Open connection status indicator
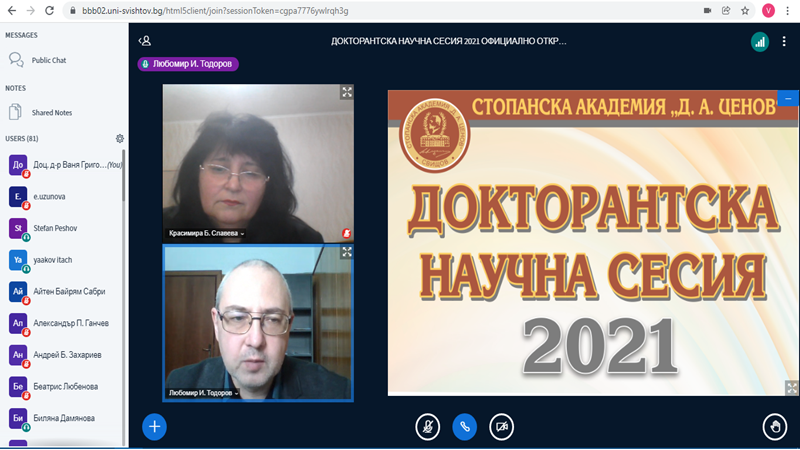Viewport: 800px width, 450px height. 760,42
